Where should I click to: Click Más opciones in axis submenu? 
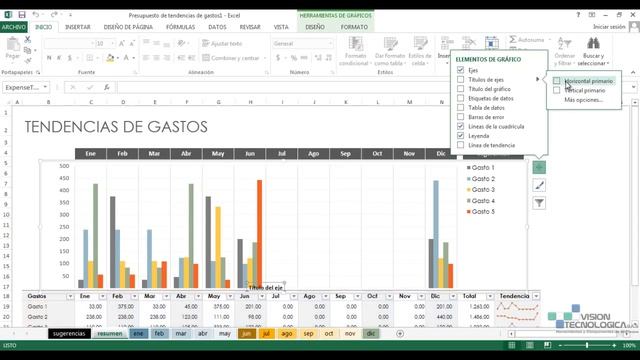tap(583, 100)
